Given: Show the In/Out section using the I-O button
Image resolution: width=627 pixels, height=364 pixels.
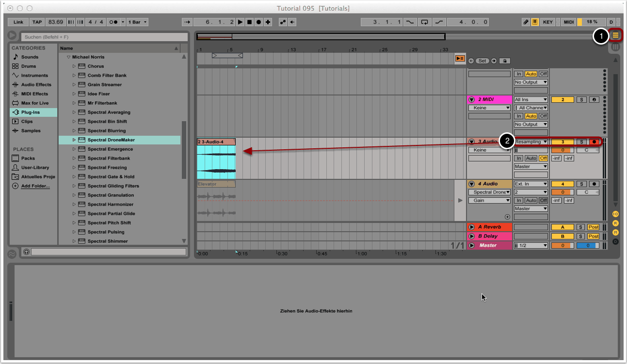Looking at the screenshot, I should pos(615,214).
